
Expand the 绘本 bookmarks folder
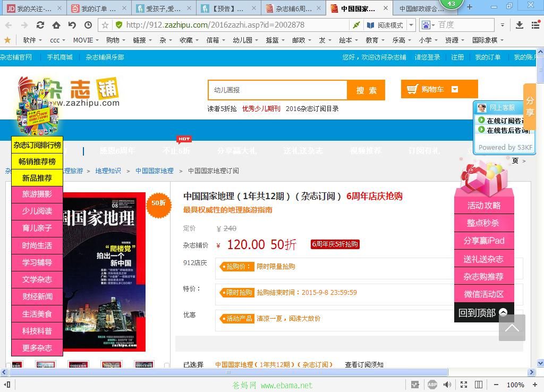[x=348, y=40]
